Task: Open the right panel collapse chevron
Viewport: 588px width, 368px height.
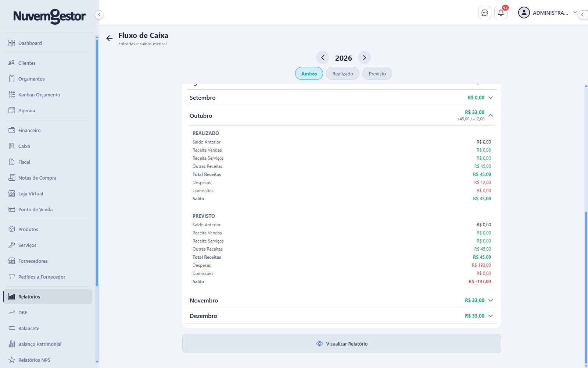Action: click(582, 15)
